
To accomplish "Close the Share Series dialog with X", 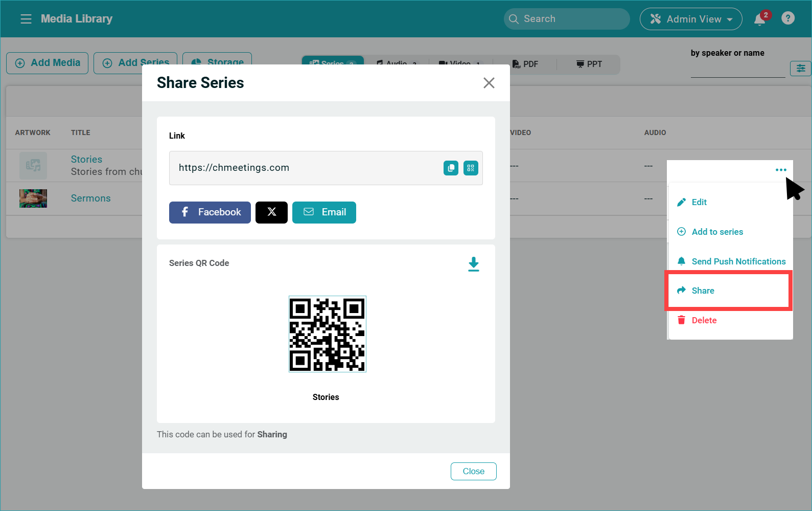I will click(489, 83).
